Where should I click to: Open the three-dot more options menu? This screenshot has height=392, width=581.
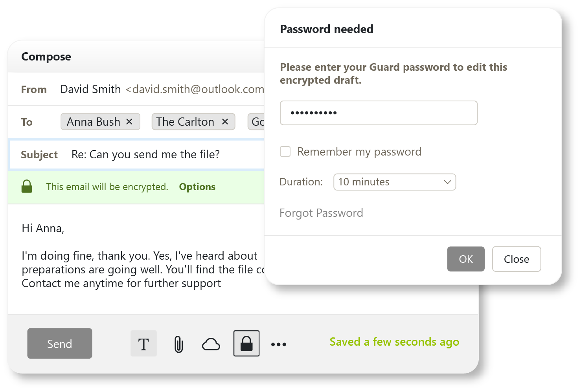coord(278,344)
